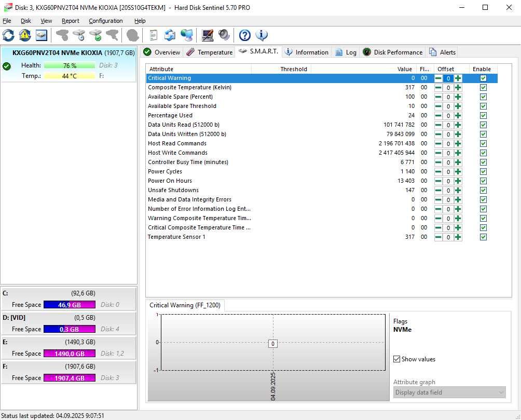Sort by the Attribute column header
Viewport: 521px width, 420px height.
click(199, 69)
